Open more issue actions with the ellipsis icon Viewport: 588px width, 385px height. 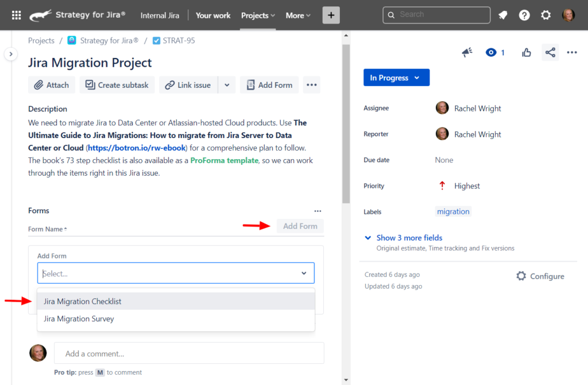[x=571, y=52]
